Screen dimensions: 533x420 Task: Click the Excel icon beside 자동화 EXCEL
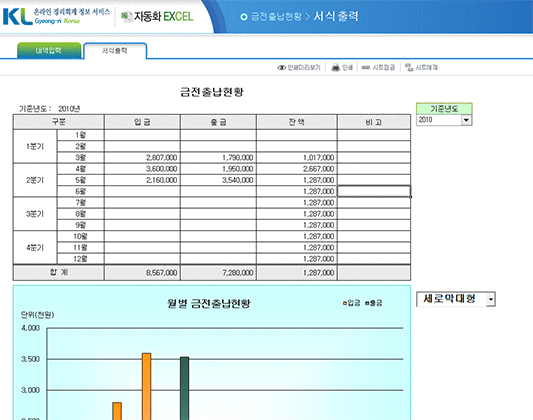pos(126,16)
